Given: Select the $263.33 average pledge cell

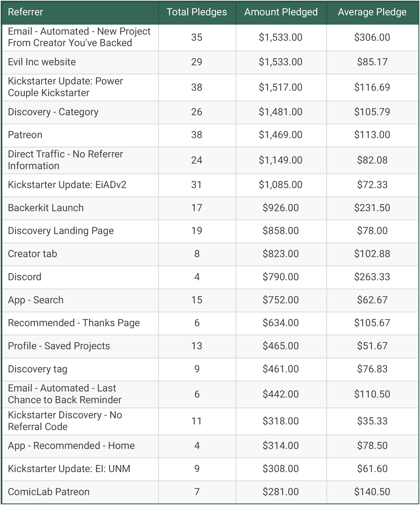Looking at the screenshot, I should [x=372, y=277].
